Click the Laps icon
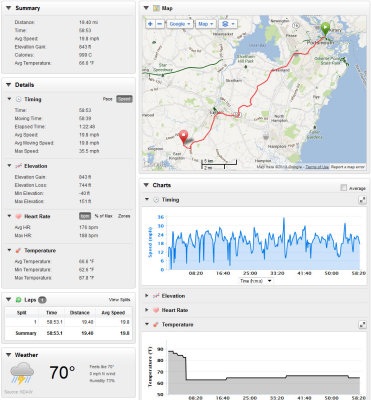This screenshot has width=371, height=400. pyautogui.click(x=18, y=300)
